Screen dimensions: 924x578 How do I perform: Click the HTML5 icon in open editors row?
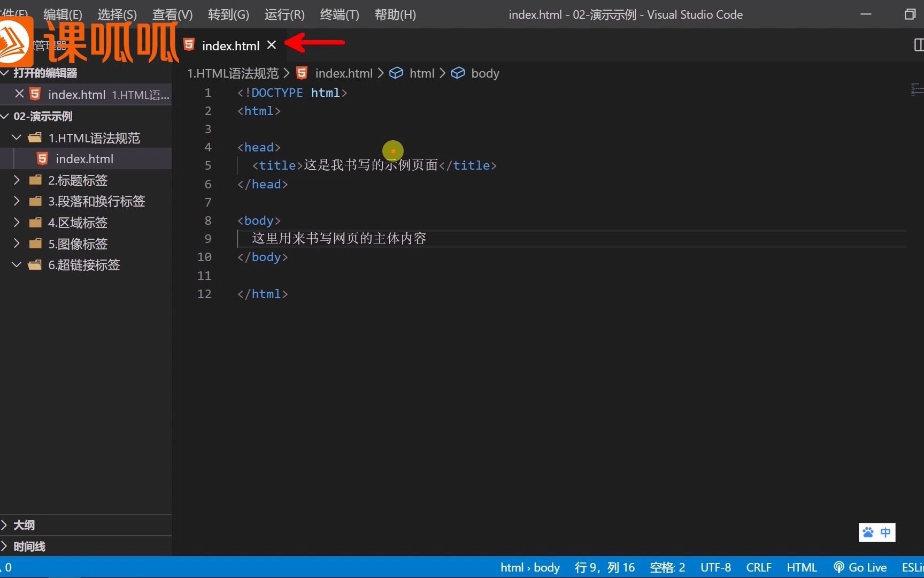[35, 94]
